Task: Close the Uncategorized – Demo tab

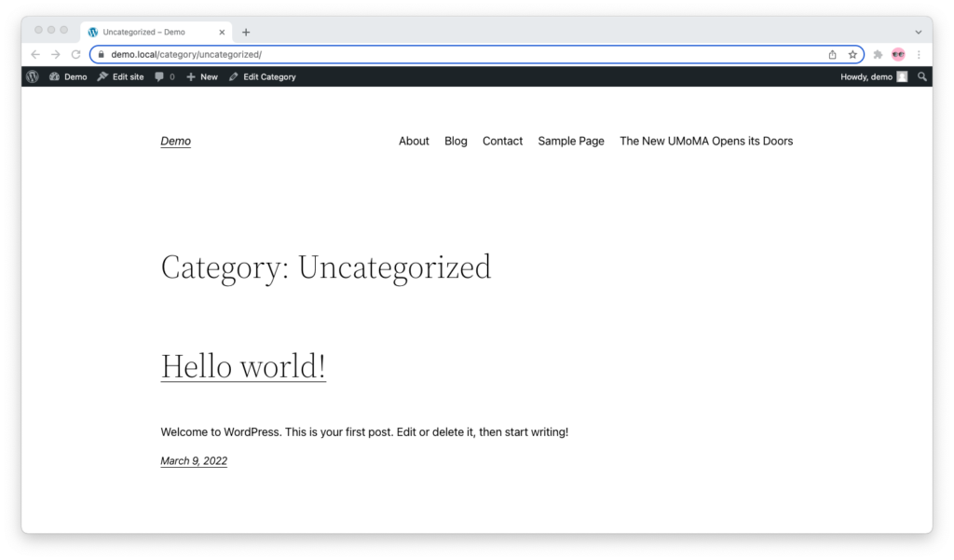Action: coord(222,33)
